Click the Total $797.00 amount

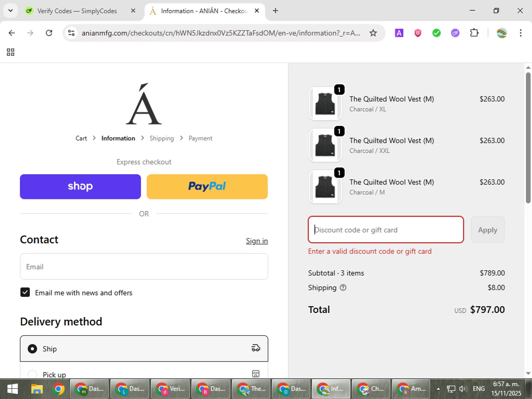coord(487,310)
